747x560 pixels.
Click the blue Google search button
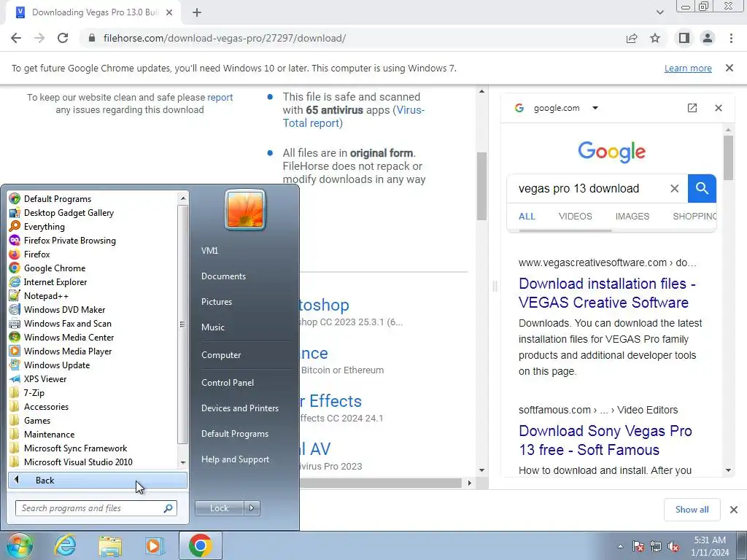pyautogui.click(x=702, y=189)
